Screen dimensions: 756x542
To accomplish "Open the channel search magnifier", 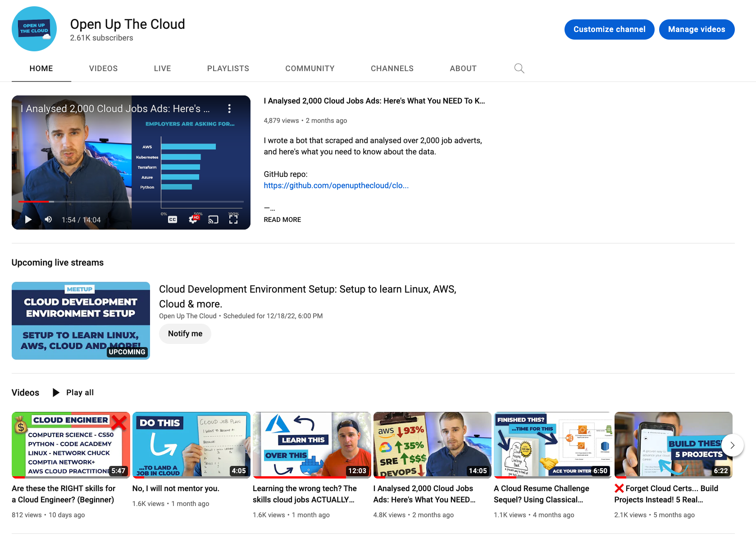I will pos(519,68).
